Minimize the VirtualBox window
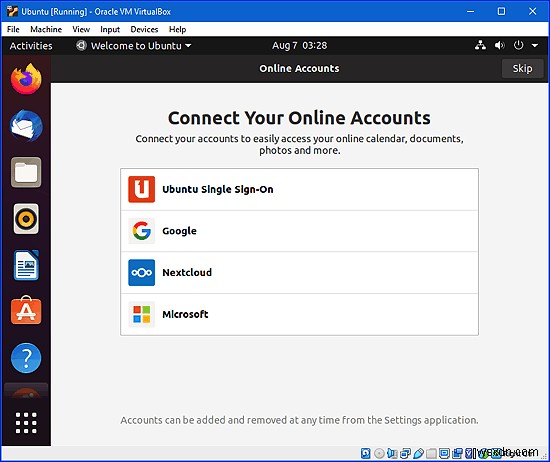This screenshot has height=462, width=550. click(x=470, y=11)
